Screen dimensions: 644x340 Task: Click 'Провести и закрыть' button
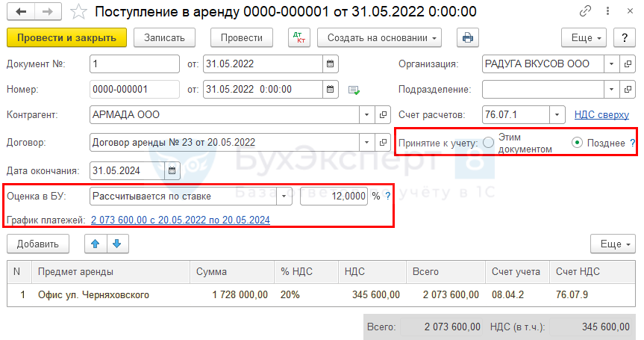66,38
